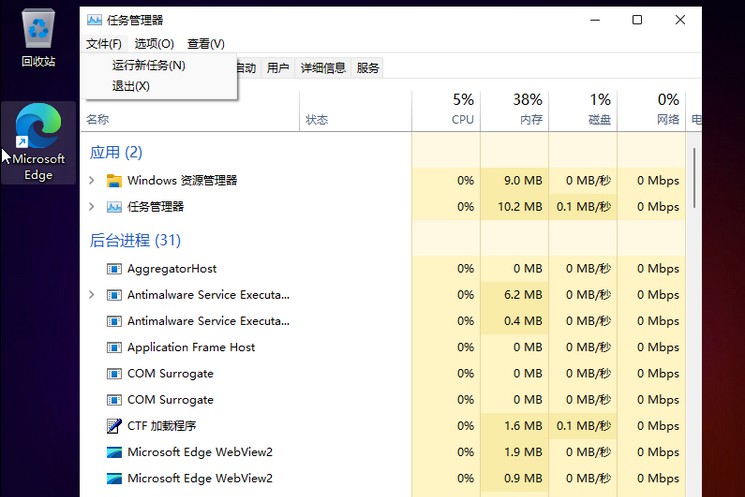The image size is (745, 497).
Task: Click the Windows 资源管理器 folder icon
Action: (x=114, y=181)
